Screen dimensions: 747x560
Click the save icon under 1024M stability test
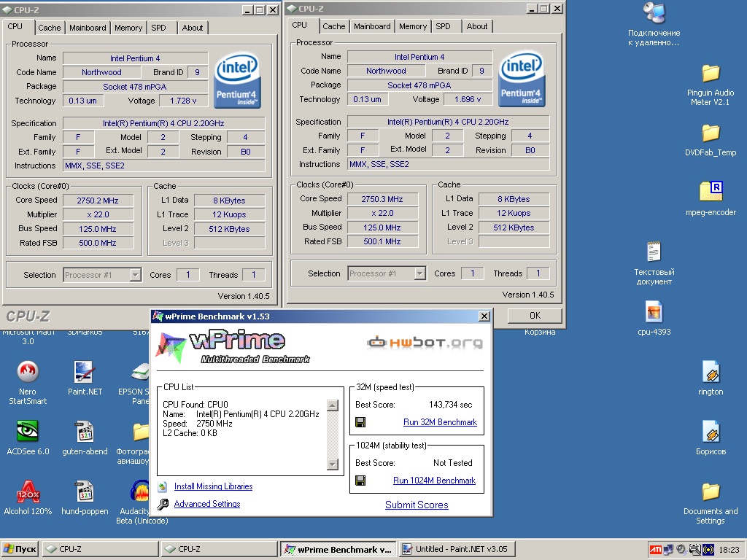pyautogui.click(x=360, y=480)
